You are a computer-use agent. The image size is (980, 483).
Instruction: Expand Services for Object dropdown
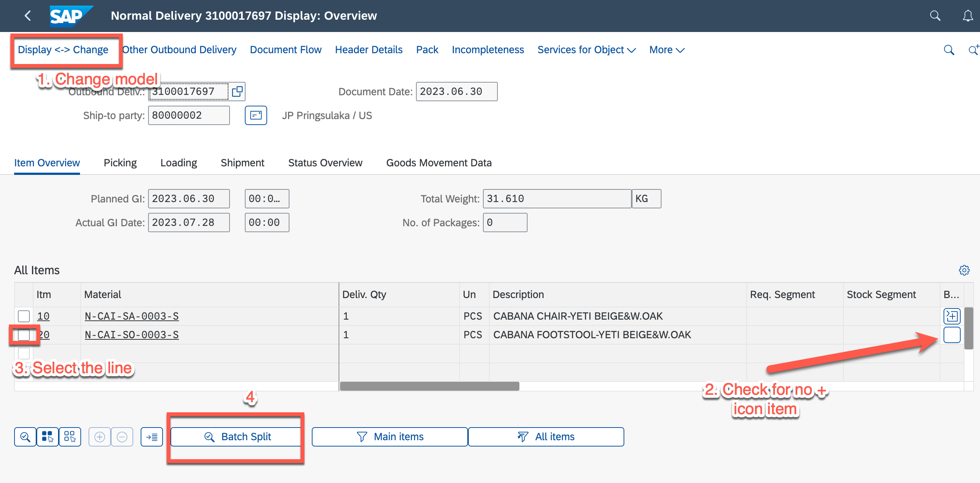pyautogui.click(x=586, y=50)
